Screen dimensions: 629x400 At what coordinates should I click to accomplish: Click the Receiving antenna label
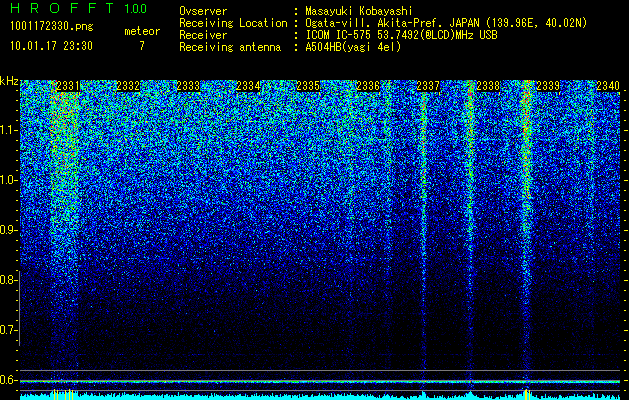click(x=230, y=47)
